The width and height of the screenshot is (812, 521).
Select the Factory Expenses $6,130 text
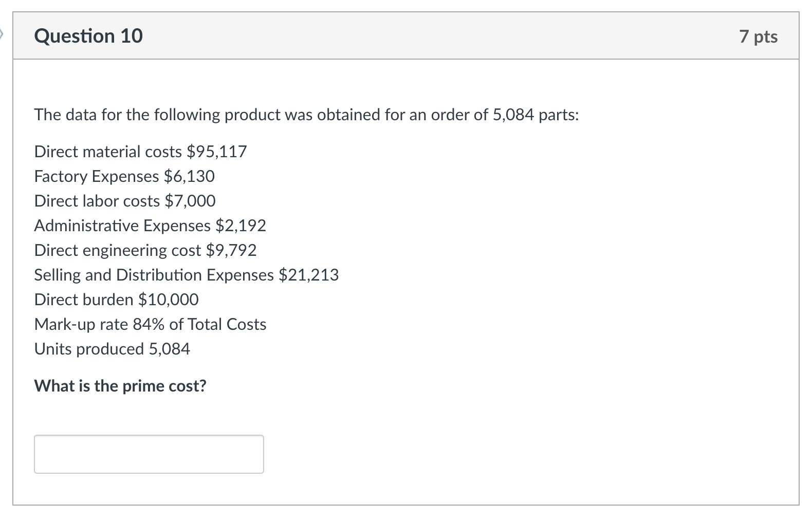124,176
